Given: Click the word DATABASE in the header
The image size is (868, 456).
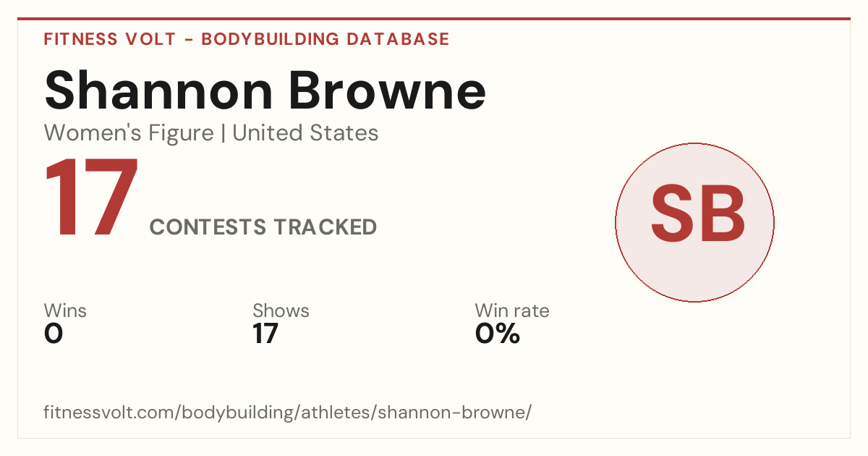Looking at the screenshot, I should [398, 39].
